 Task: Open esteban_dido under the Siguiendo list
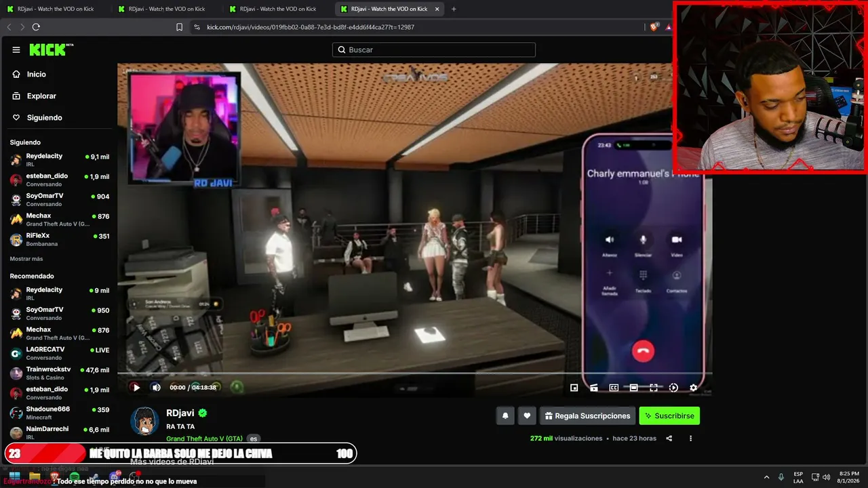(60, 180)
